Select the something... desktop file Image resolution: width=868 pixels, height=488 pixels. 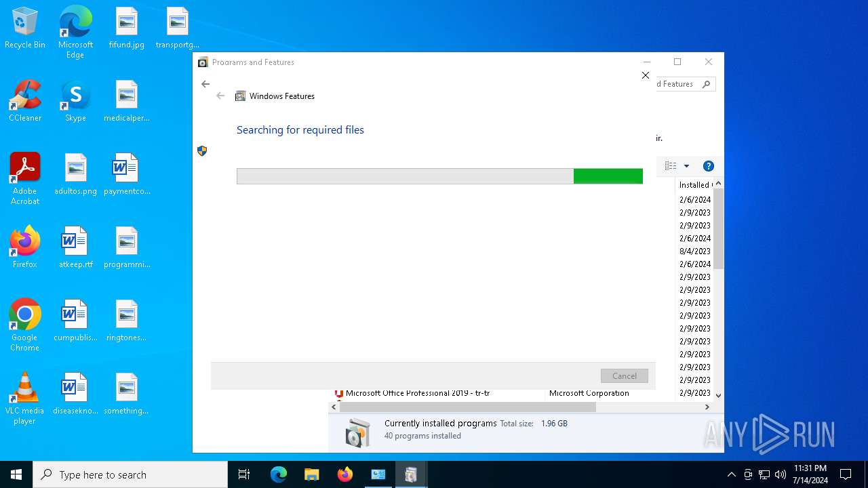(x=127, y=394)
